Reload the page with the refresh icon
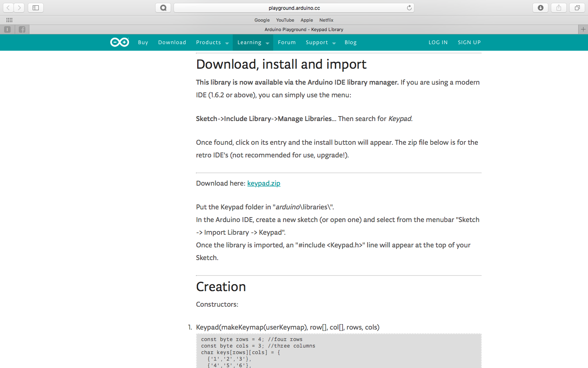This screenshot has height=368, width=588. pyautogui.click(x=409, y=8)
